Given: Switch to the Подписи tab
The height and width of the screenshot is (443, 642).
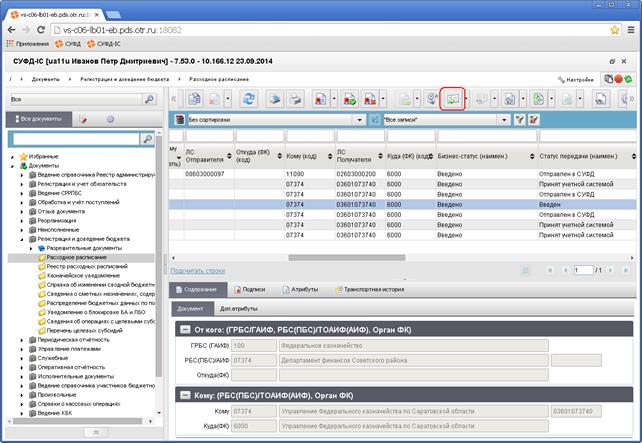Looking at the screenshot, I should (x=250, y=289).
